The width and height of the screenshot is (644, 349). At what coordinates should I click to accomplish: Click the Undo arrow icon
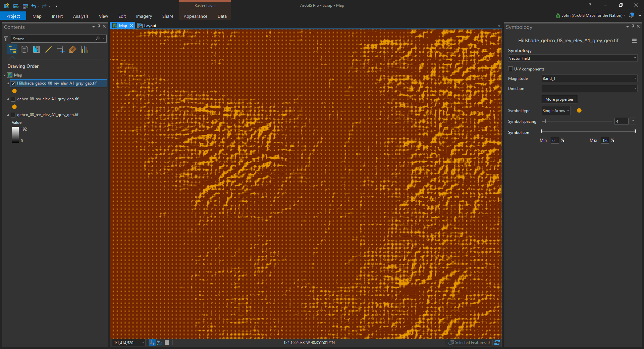click(x=34, y=6)
